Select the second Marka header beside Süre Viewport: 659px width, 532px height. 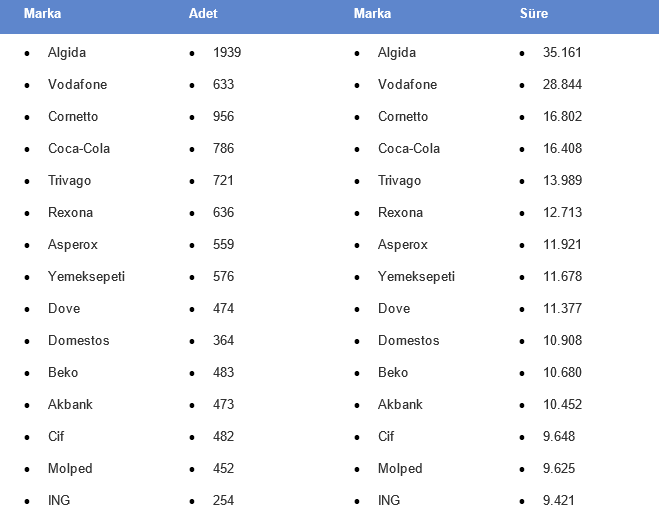click(x=372, y=13)
